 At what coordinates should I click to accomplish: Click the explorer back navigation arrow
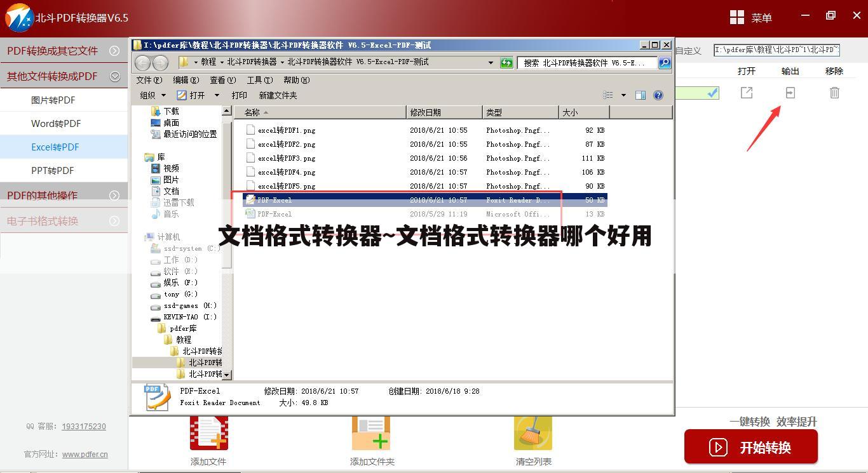[142, 62]
